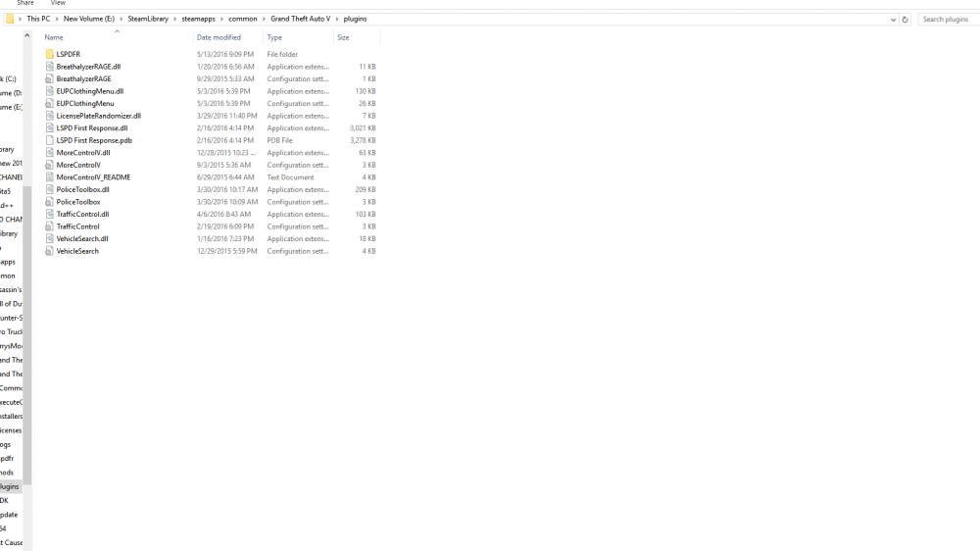Navigate to common breadcrumb
980x551 pixels.
(242, 19)
